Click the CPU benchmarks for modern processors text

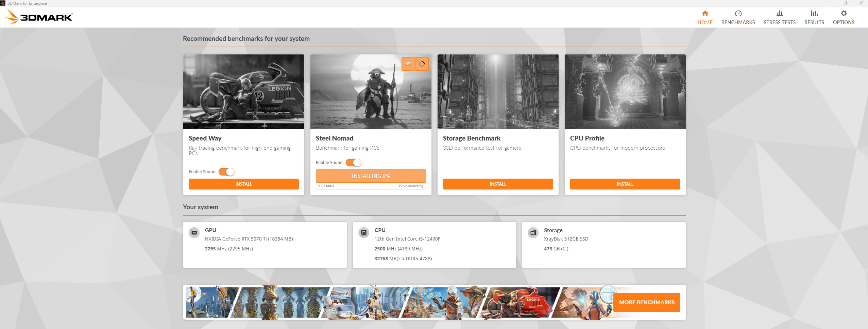click(617, 148)
